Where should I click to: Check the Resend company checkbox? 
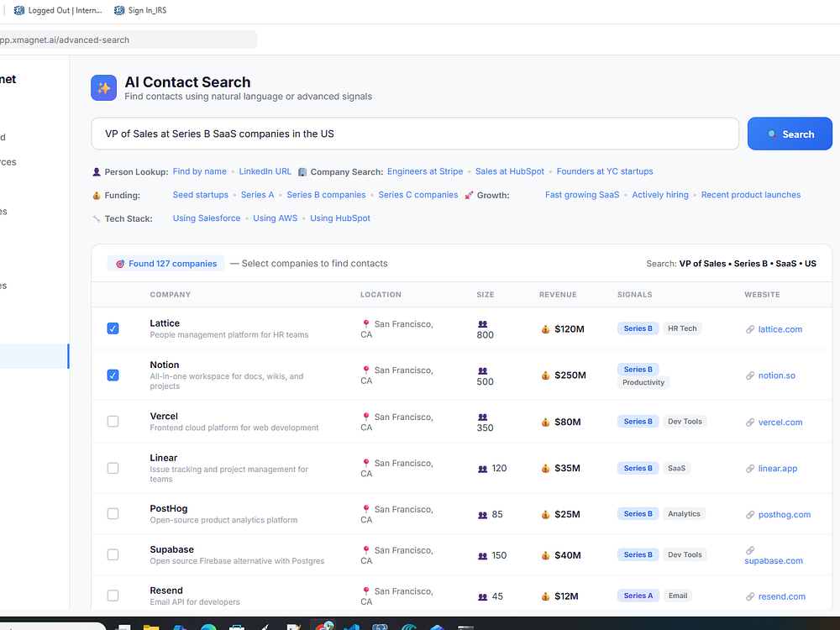(x=113, y=596)
